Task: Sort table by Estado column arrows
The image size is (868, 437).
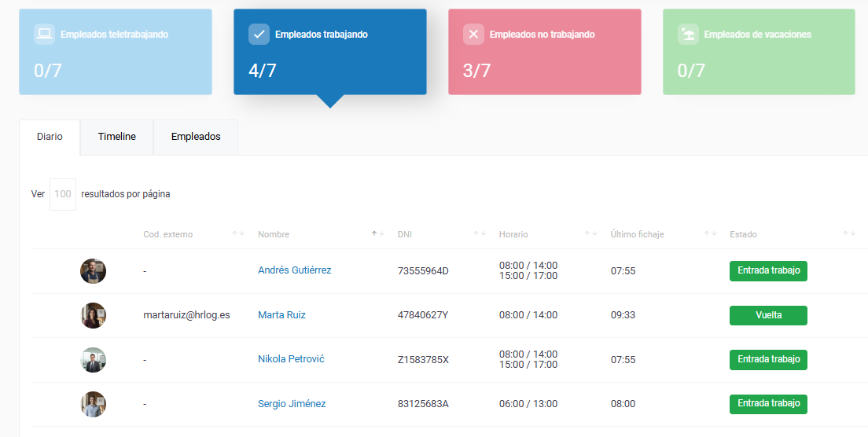Action: point(849,234)
